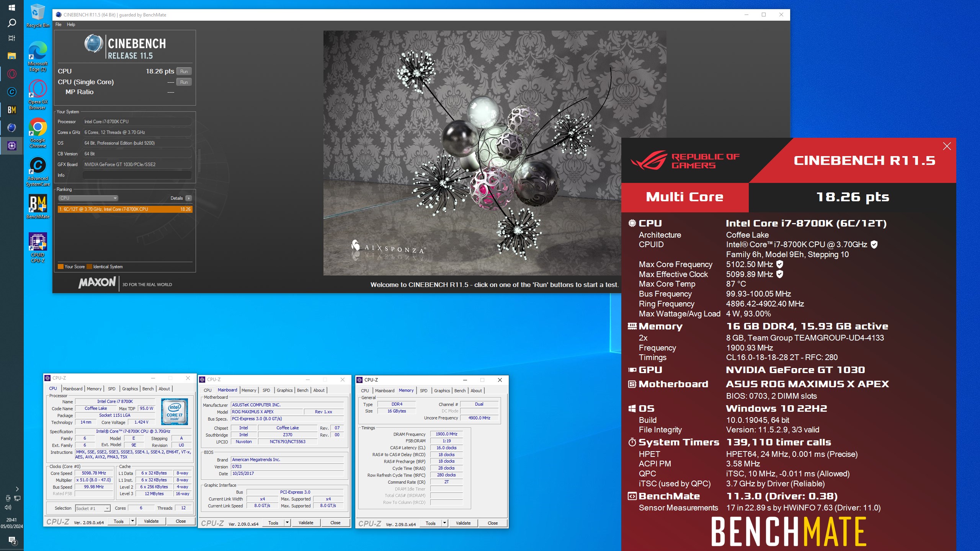This screenshot has height=551, width=980.
Task: Click the Ranking Details arrow button
Action: [188, 198]
